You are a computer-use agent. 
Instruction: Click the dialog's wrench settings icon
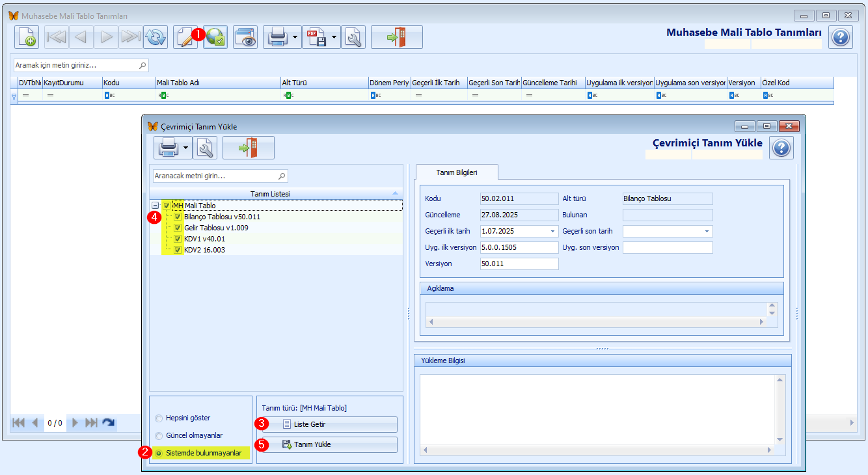click(x=205, y=148)
